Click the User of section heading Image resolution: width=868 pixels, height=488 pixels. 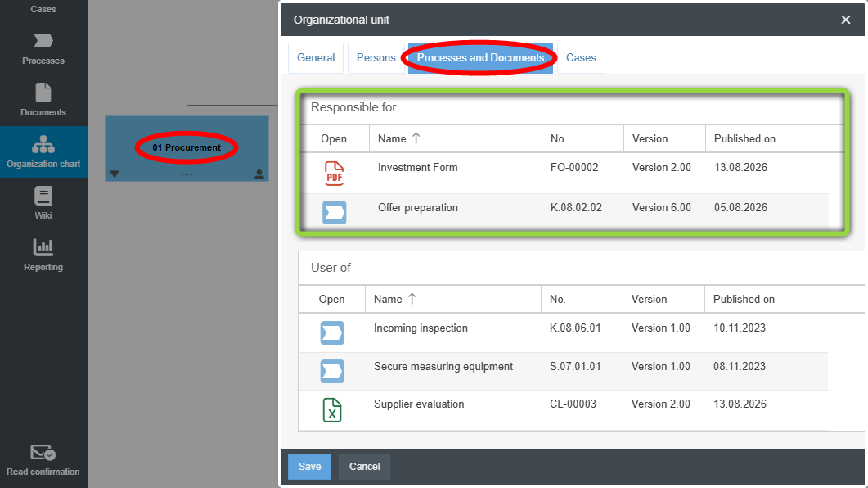pyautogui.click(x=331, y=268)
